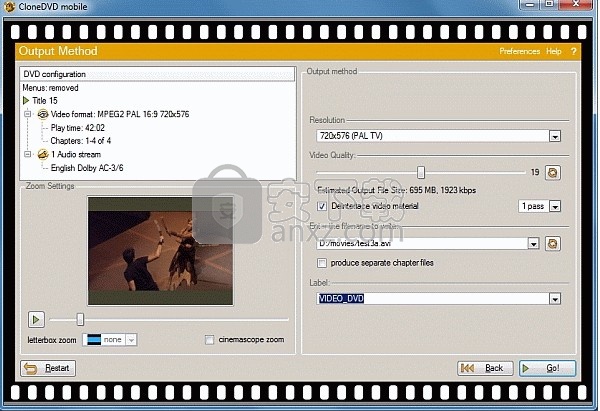Open Preferences in the header bar
Image resolution: width=600 pixels, height=411 pixels.
tap(520, 51)
